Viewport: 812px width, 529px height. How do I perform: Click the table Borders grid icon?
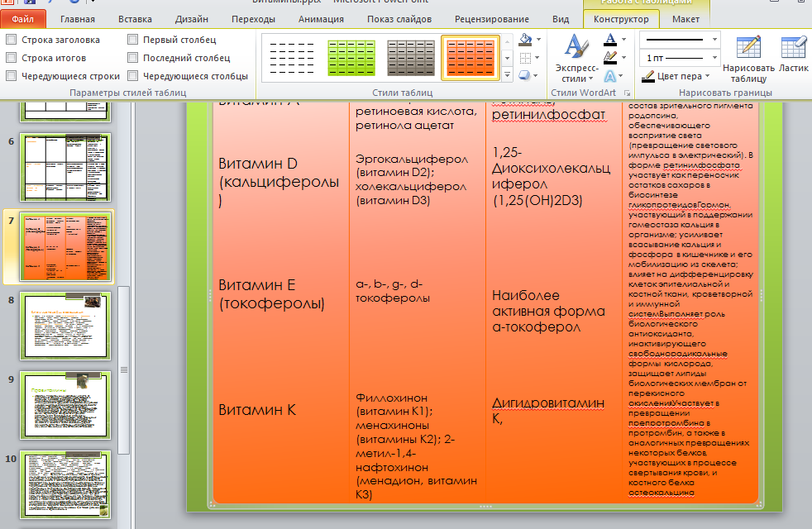[525, 58]
